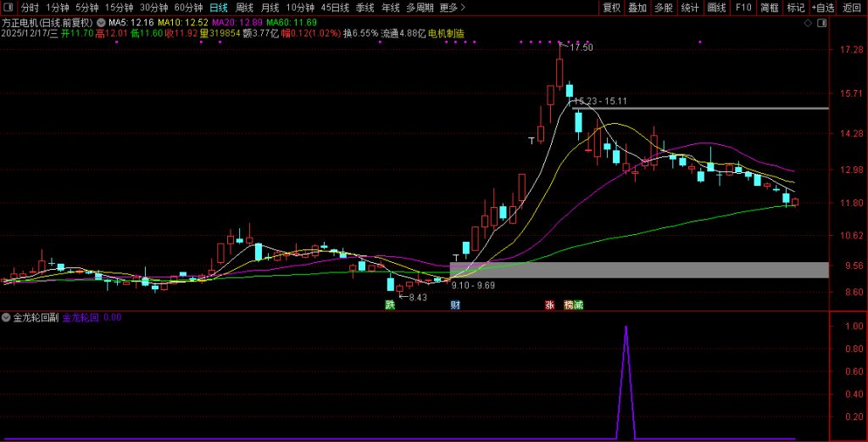Click the 电机制造 industry link
The height and width of the screenshot is (442, 868).
446,34
